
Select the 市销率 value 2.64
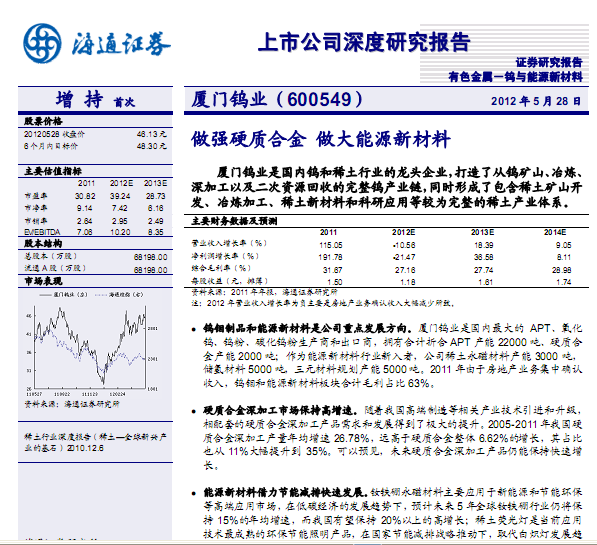(x=84, y=221)
